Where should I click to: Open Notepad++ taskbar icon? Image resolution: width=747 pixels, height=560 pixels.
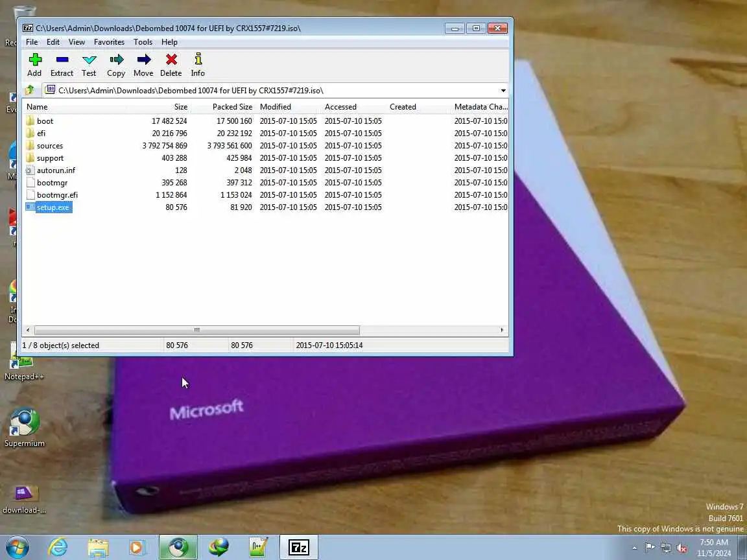click(x=259, y=548)
